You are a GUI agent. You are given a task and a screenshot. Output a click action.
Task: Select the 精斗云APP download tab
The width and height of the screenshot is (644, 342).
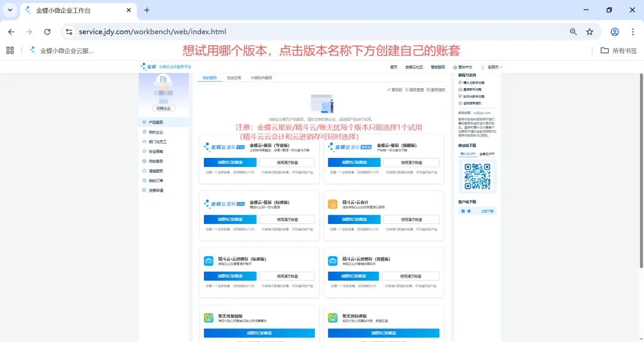click(467, 154)
